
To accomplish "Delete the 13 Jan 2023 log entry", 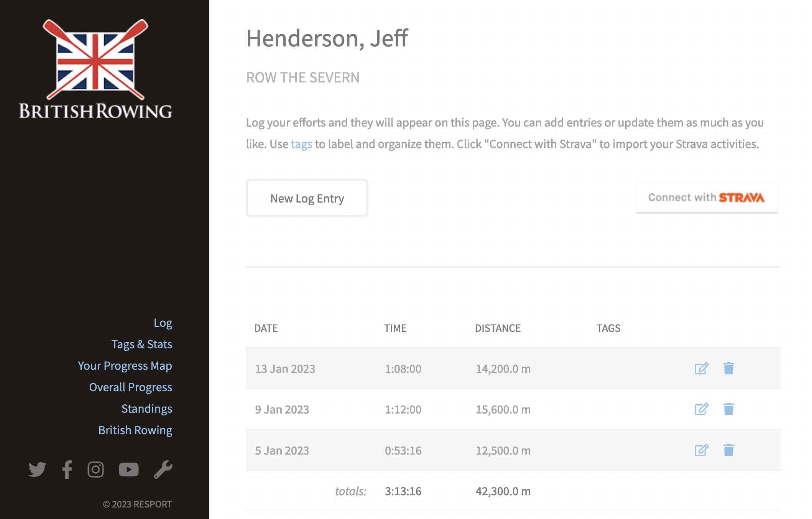I will [728, 368].
